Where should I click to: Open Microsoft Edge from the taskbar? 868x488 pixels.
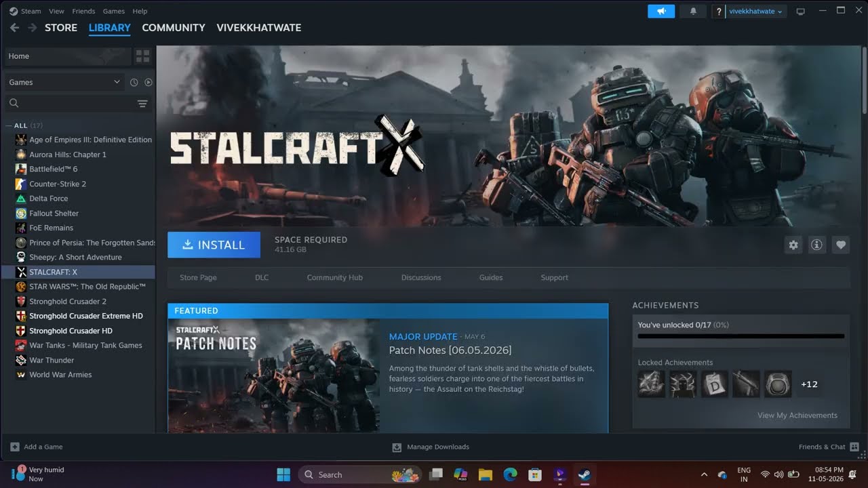[x=510, y=474]
